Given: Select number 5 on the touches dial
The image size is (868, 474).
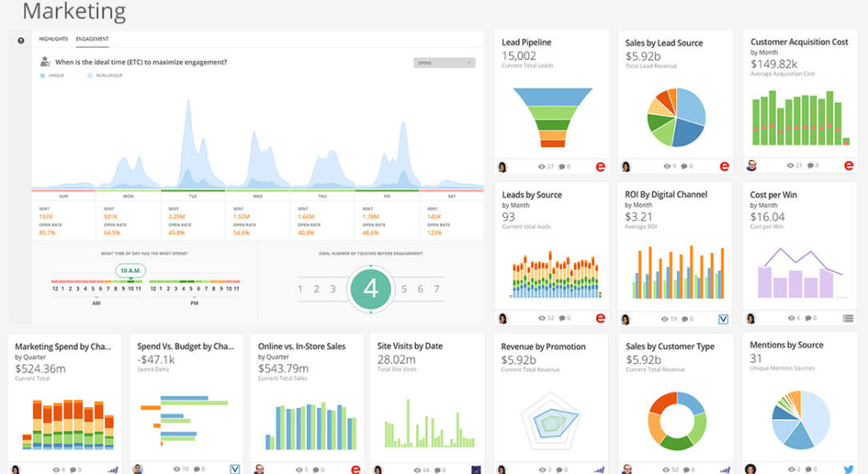Looking at the screenshot, I should 405,289.
